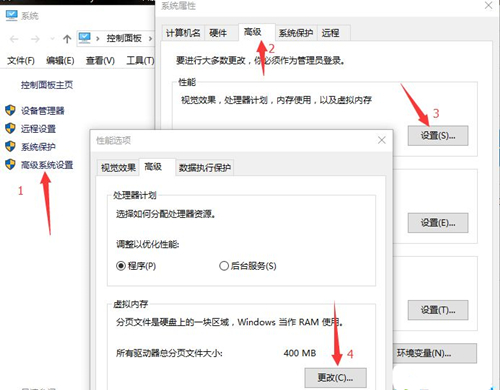Click the forward arrow in System window

pyautogui.click(x=35, y=39)
